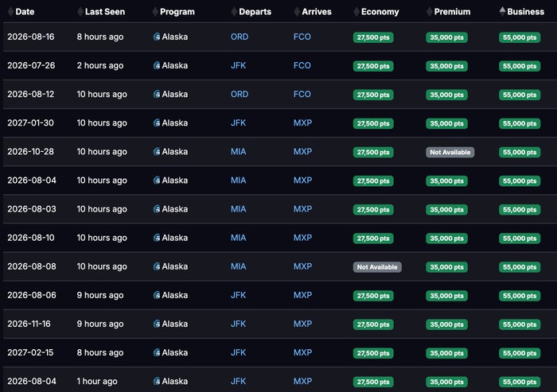Image resolution: width=557 pixels, height=392 pixels.
Task: Click Not Available Premium badge on 2026-10-28
Action: (x=450, y=153)
